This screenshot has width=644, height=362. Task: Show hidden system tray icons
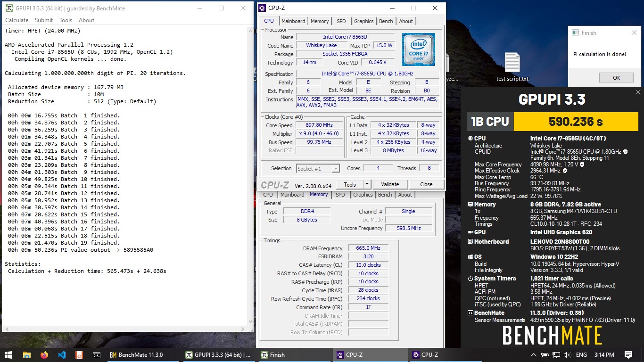pos(533,355)
